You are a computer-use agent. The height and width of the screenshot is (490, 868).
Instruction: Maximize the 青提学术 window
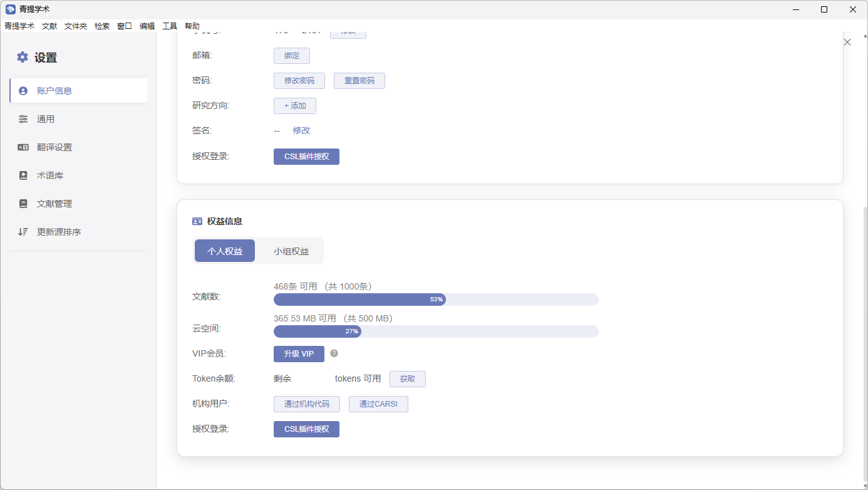coord(824,9)
